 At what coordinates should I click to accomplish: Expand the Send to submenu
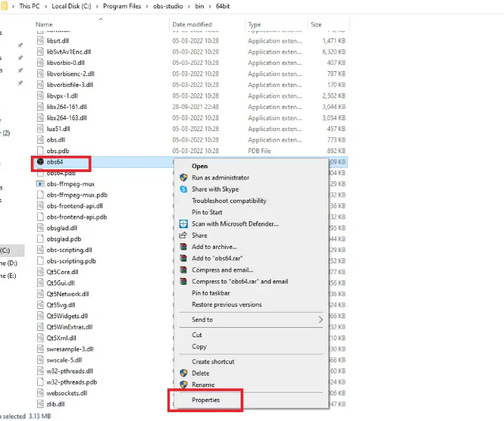[251, 320]
